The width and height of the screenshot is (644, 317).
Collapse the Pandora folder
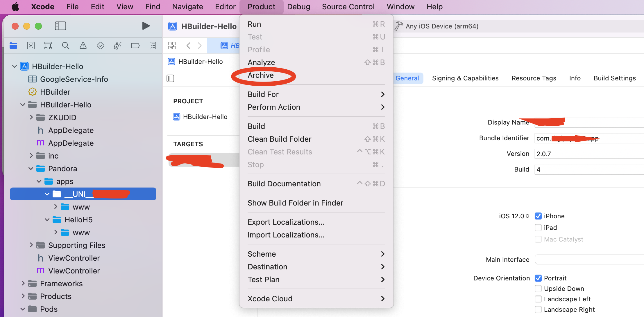pyautogui.click(x=31, y=169)
